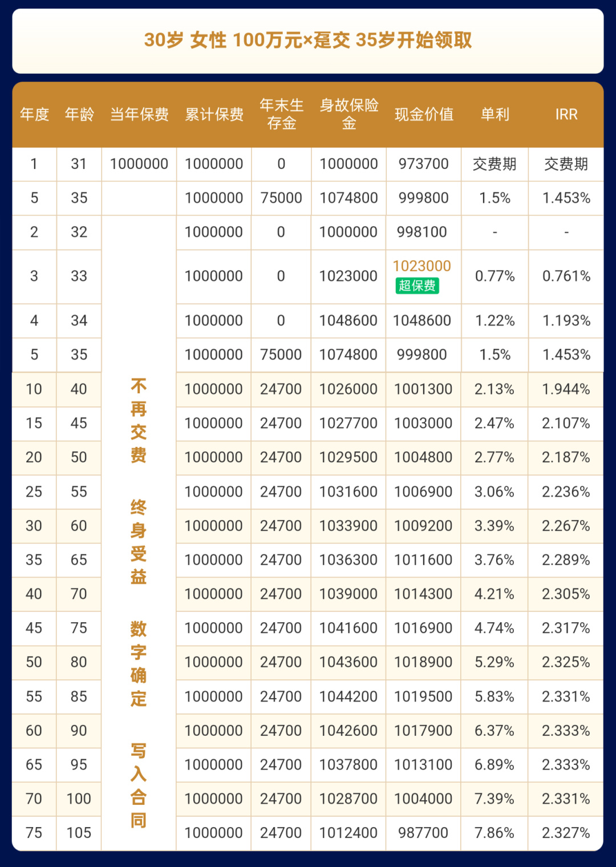Select death benefit 1012400
The width and height of the screenshot is (616, 867).
click(348, 833)
